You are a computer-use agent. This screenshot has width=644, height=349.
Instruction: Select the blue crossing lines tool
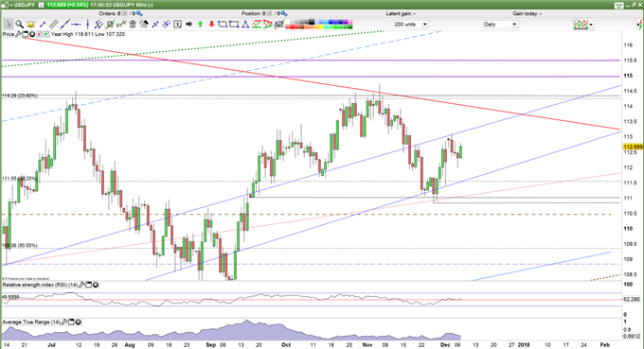pyautogui.click(x=155, y=25)
